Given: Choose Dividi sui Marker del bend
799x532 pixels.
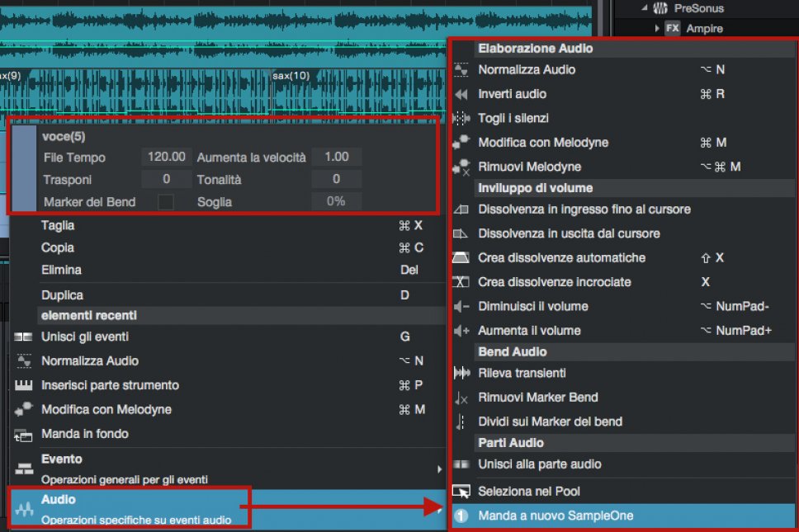Looking at the screenshot, I should (550, 421).
